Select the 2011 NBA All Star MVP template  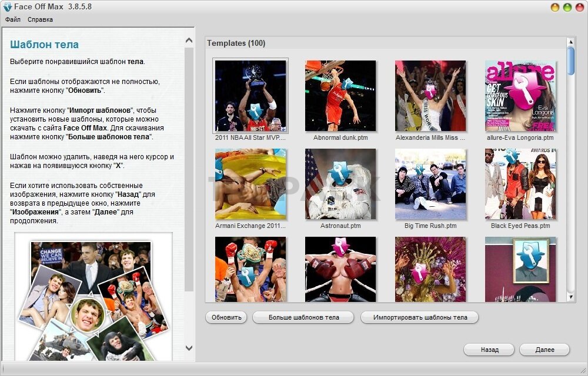click(x=250, y=96)
